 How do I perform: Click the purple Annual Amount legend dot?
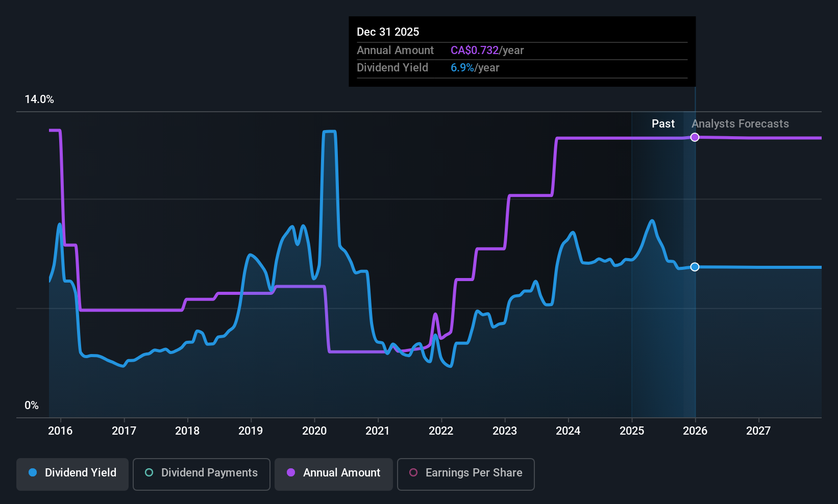pos(290,473)
